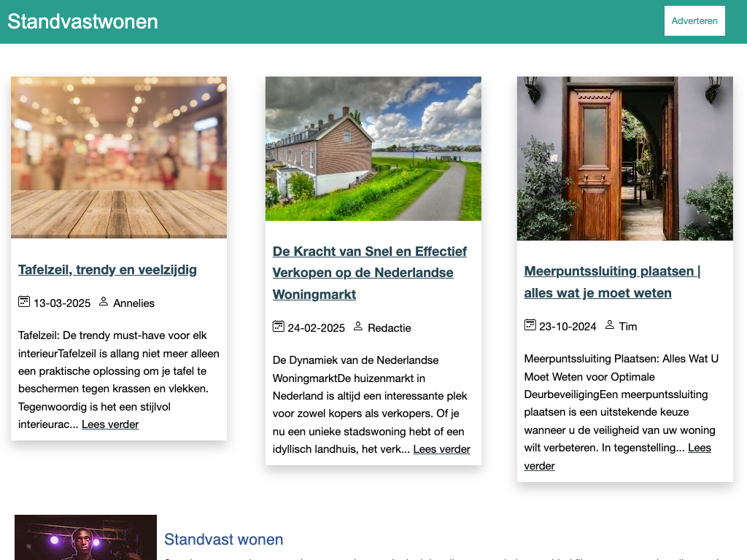Click the person icon next to Redactie

358,327
